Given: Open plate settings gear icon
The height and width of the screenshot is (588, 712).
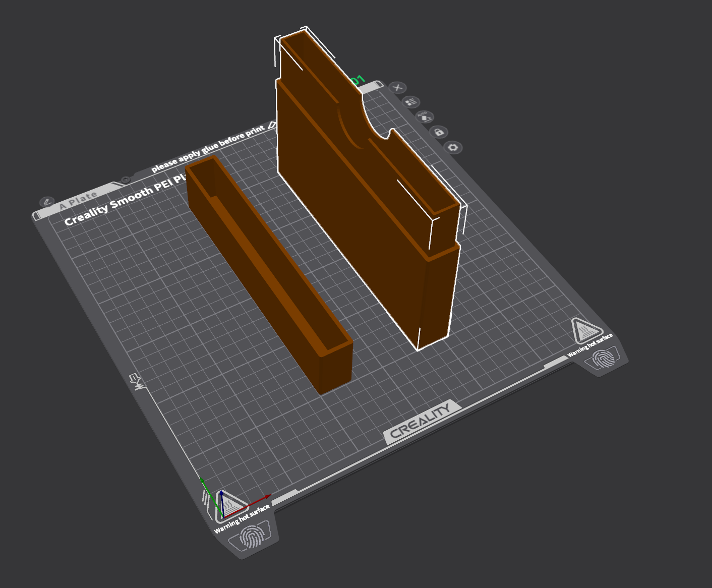Looking at the screenshot, I should pos(453,148).
